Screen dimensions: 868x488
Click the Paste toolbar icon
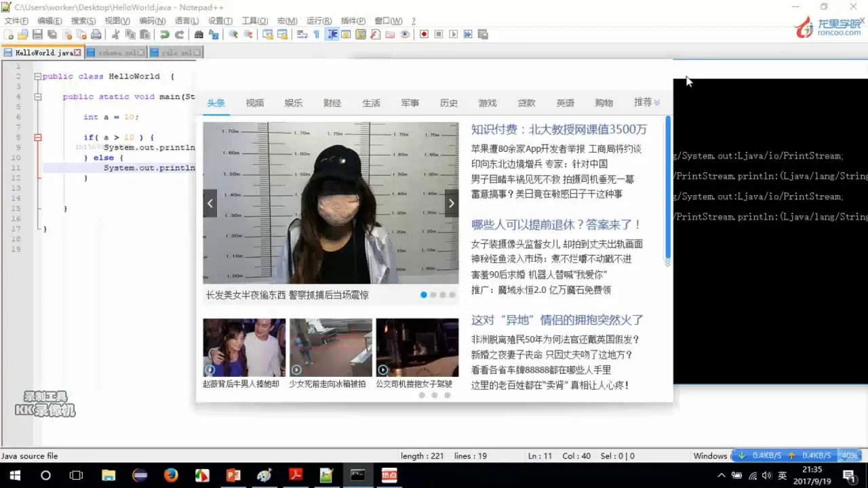145,35
